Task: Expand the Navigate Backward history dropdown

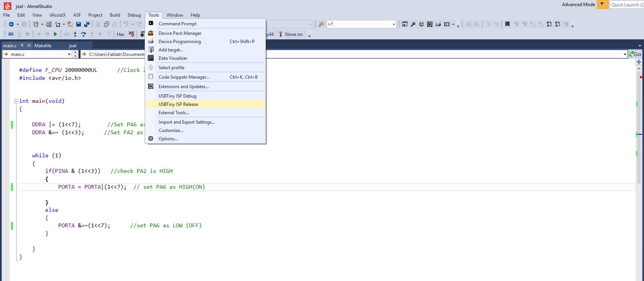Action: coord(17,24)
